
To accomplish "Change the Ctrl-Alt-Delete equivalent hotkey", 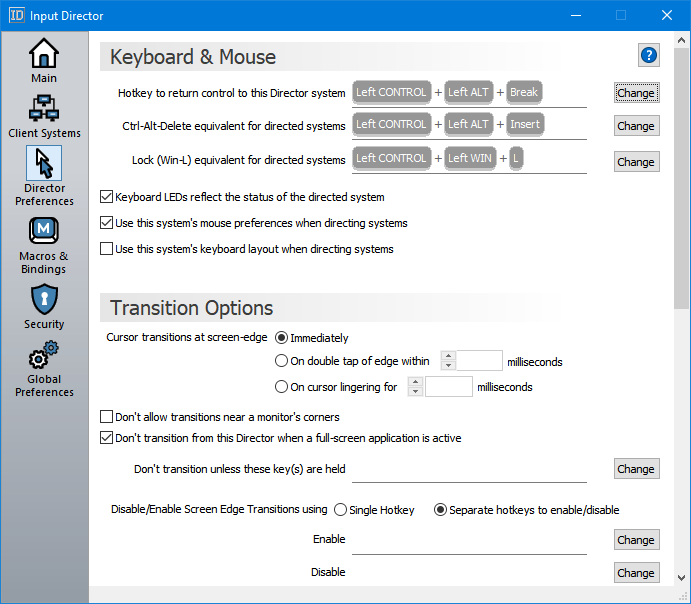I will pyautogui.click(x=636, y=126).
